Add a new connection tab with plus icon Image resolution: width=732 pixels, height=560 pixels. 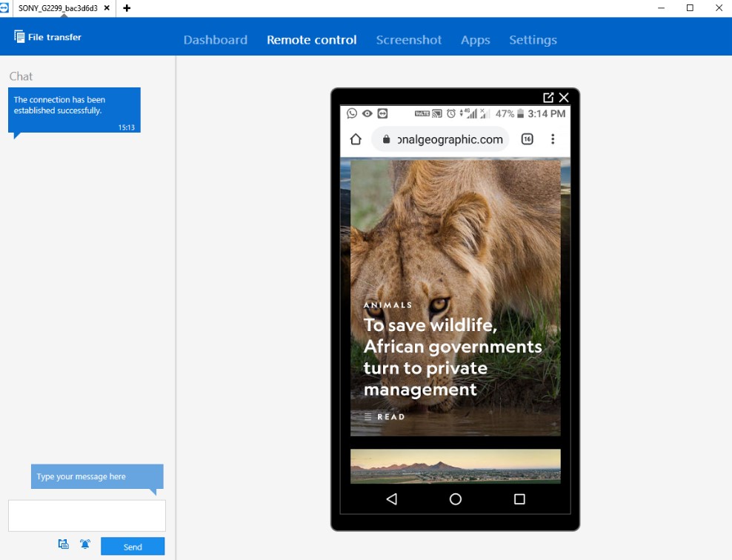coord(127,8)
